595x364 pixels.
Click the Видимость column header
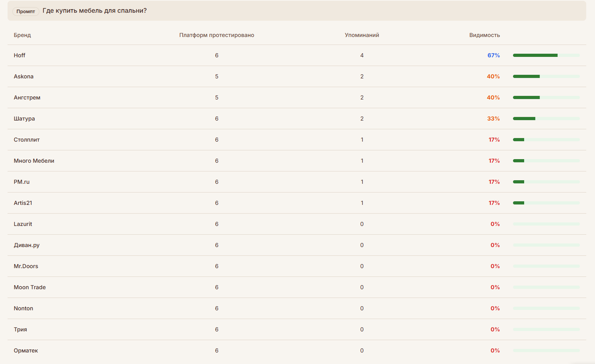pos(484,35)
